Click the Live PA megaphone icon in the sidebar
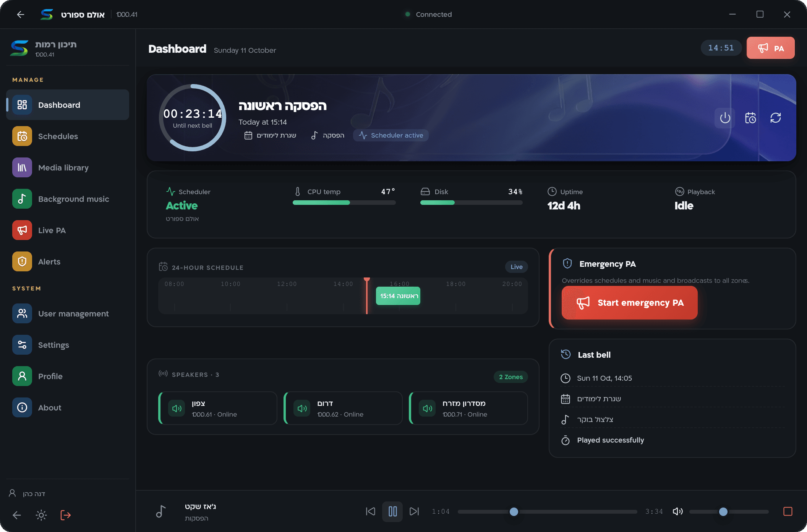Image resolution: width=807 pixels, height=532 pixels. pyautogui.click(x=22, y=230)
